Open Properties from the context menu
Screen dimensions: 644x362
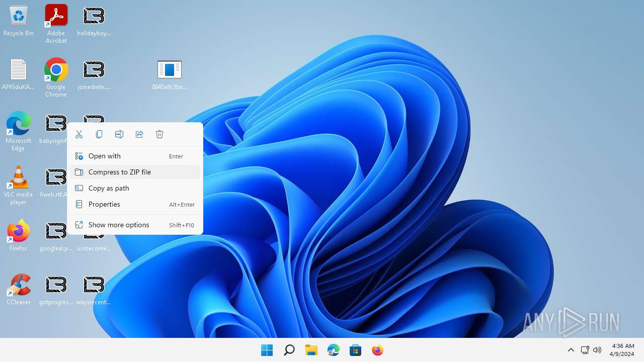point(135,204)
